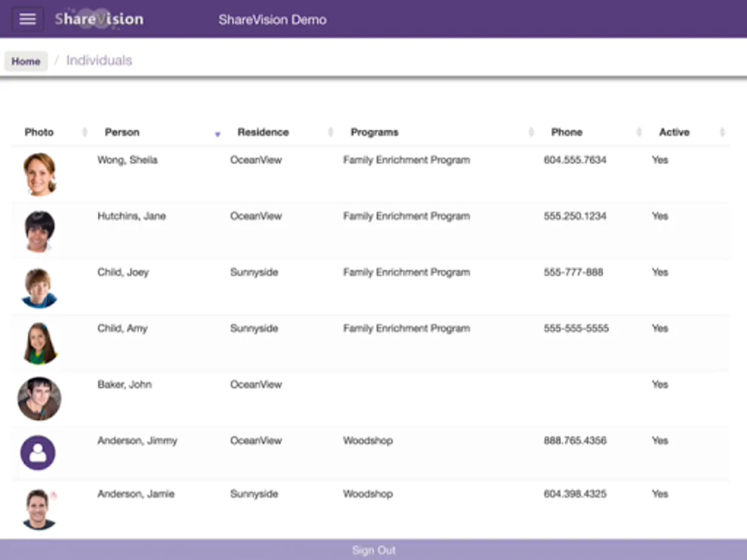Open Jamie Anderson's photo
The height and width of the screenshot is (560, 747).
point(39,509)
